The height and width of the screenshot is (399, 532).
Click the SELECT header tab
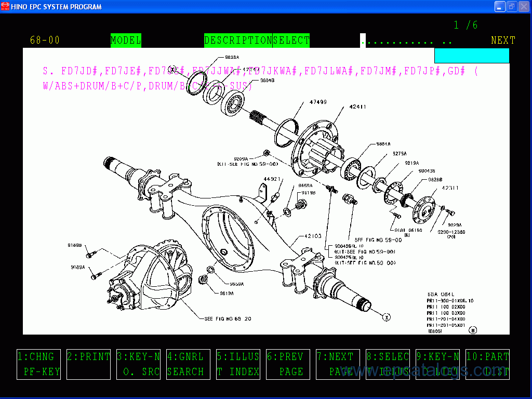click(x=291, y=41)
